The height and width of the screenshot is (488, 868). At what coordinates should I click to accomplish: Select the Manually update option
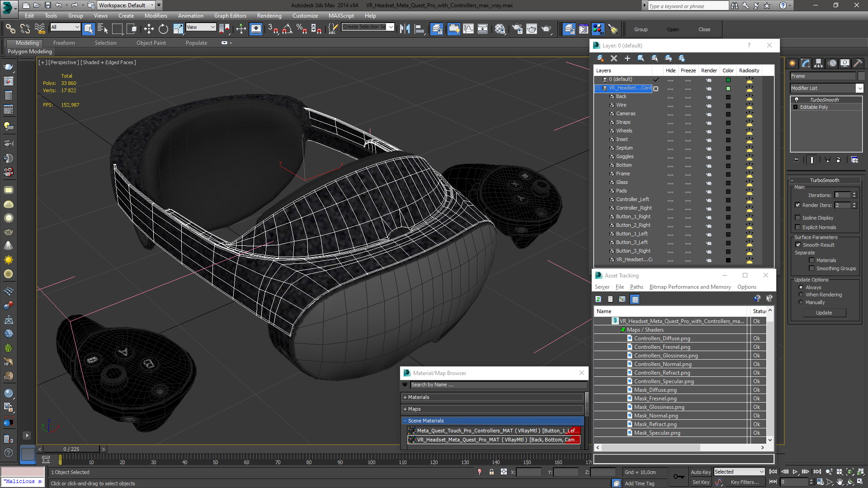pos(801,302)
